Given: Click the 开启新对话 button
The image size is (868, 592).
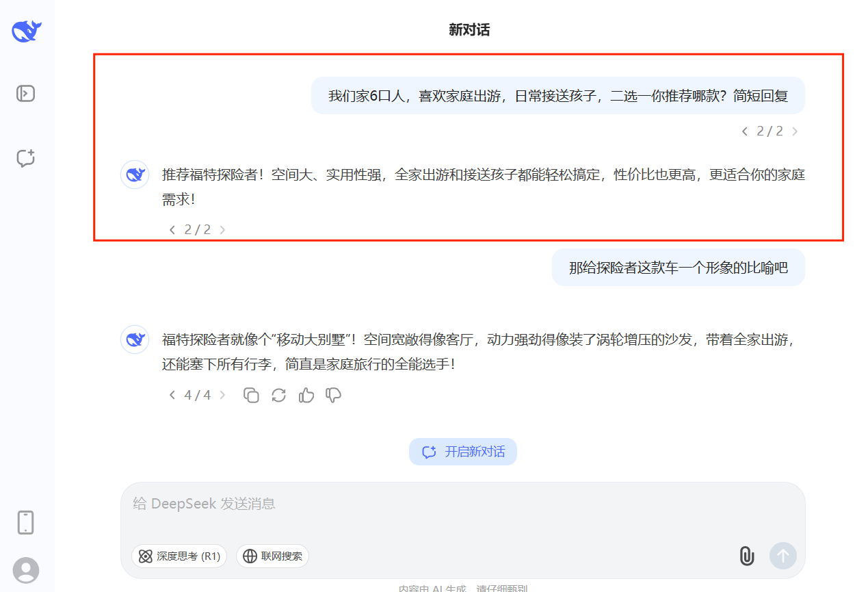Looking at the screenshot, I should point(463,452).
